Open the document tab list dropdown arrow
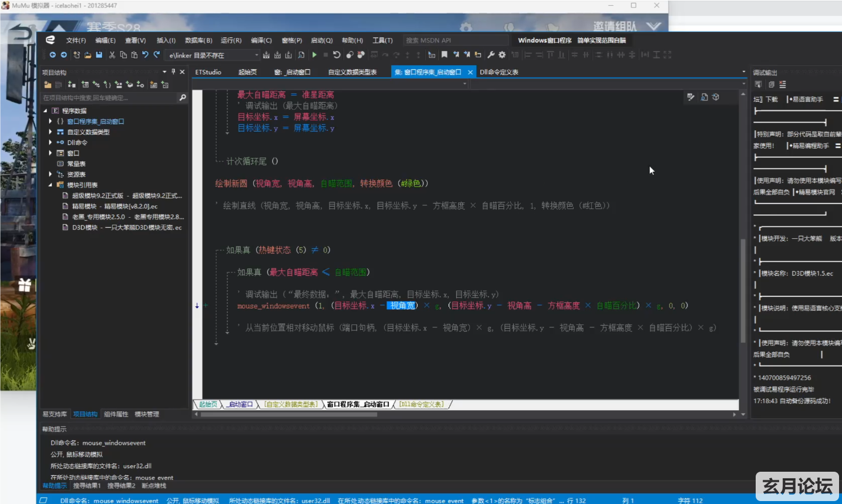Viewport: 842px width, 504px height. [743, 72]
